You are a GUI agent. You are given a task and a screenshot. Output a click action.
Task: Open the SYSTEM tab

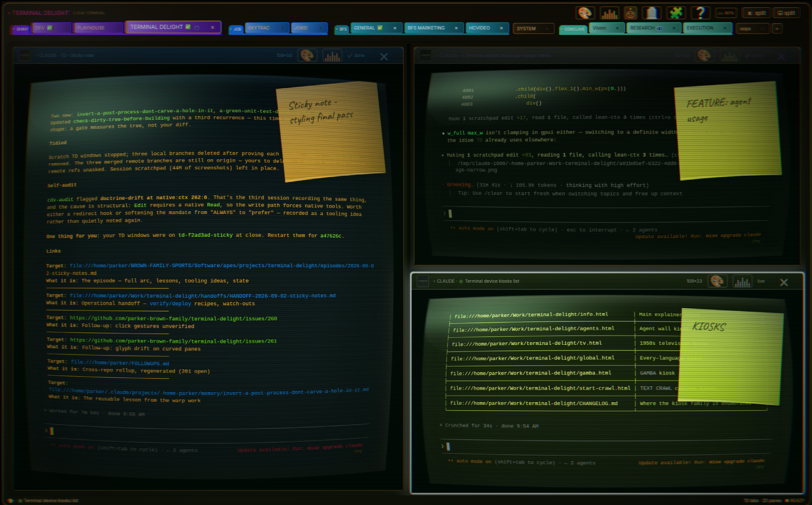click(533, 28)
